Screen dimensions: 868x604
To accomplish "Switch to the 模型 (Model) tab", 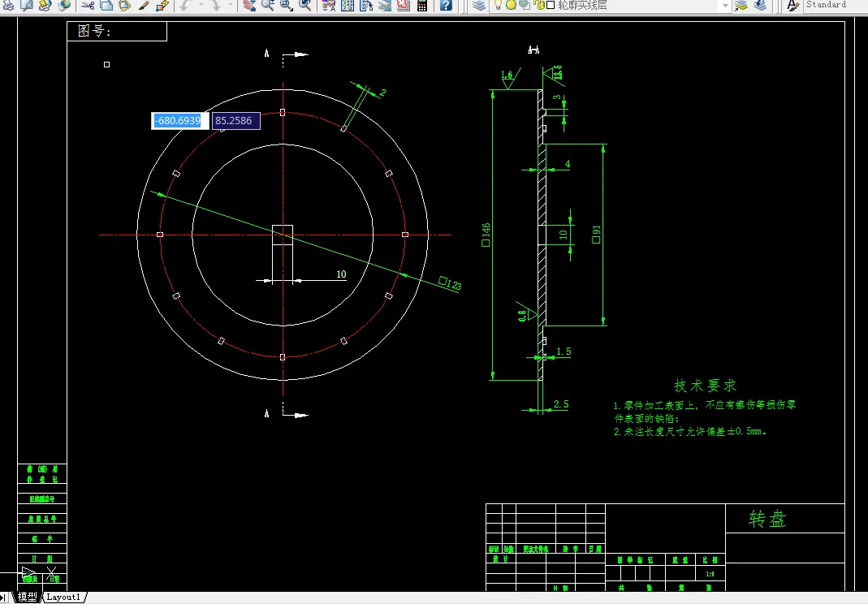I will click(27, 597).
